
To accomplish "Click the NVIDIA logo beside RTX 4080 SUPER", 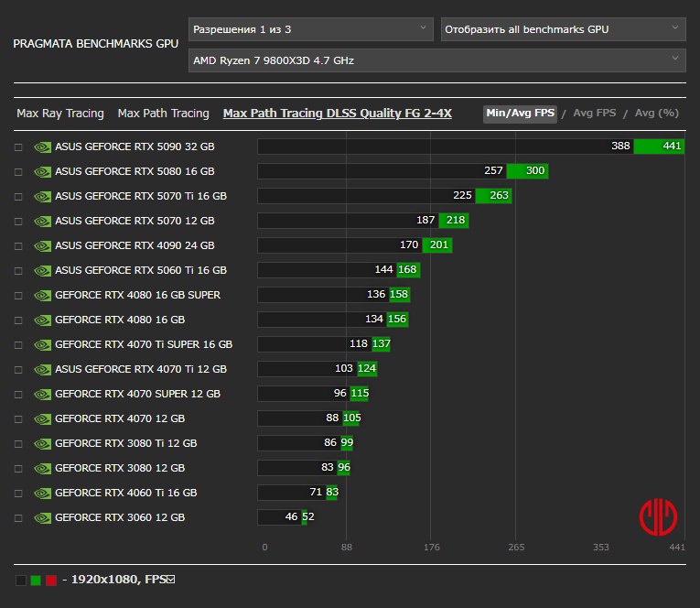I will pos(42,295).
